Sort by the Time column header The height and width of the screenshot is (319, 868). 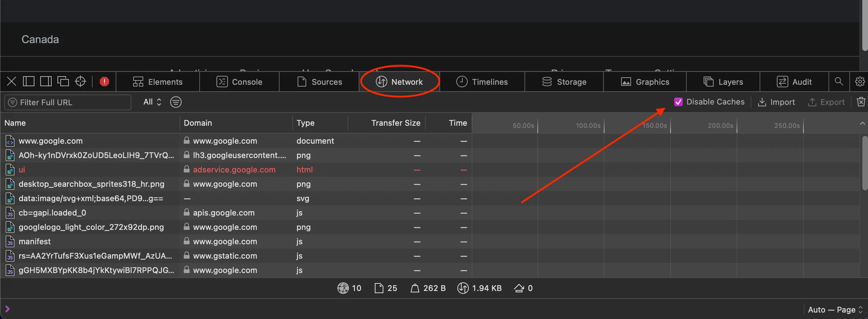click(448, 123)
